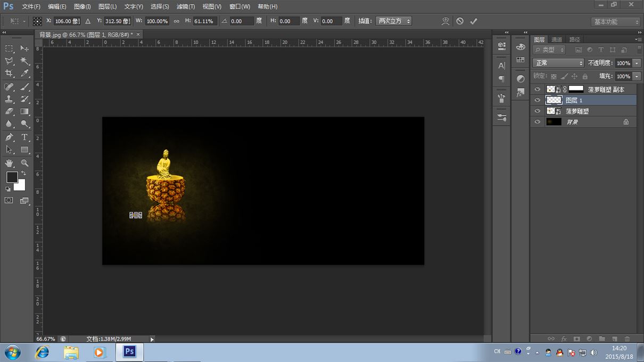Click the foreground color swatch
The width and height of the screenshot is (644, 362).
tap(12, 177)
